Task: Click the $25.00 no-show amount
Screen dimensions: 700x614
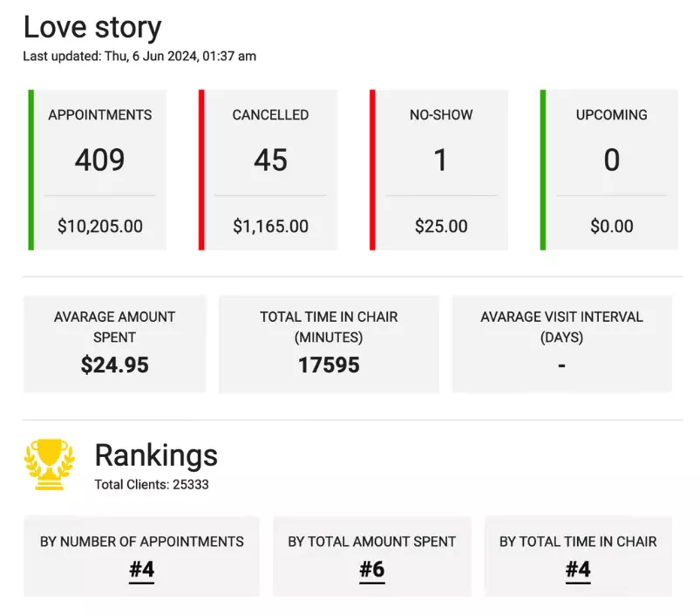Action: pyautogui.click(x=440, y=227)
